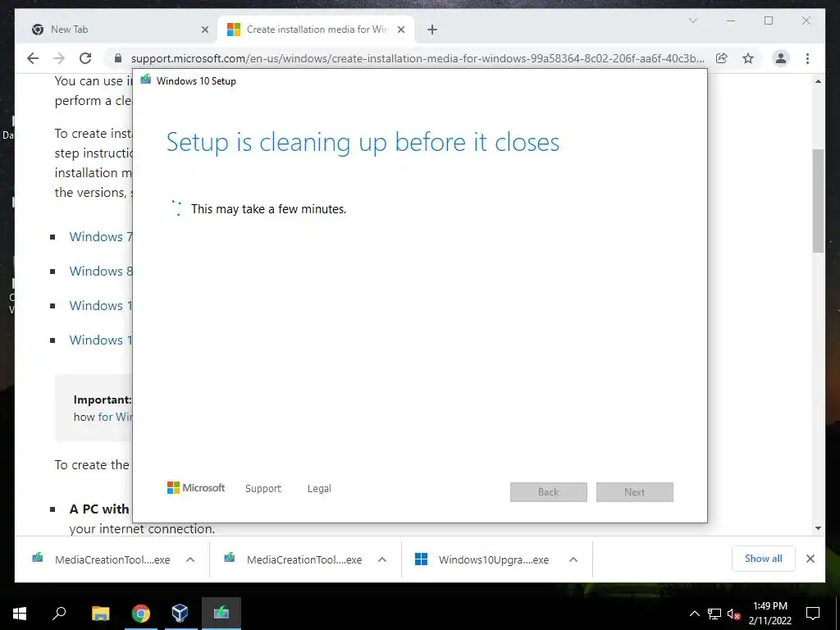Viewport: 840px width, 630px height.
Task: Open a new tab with plus button
Action: 432,30
